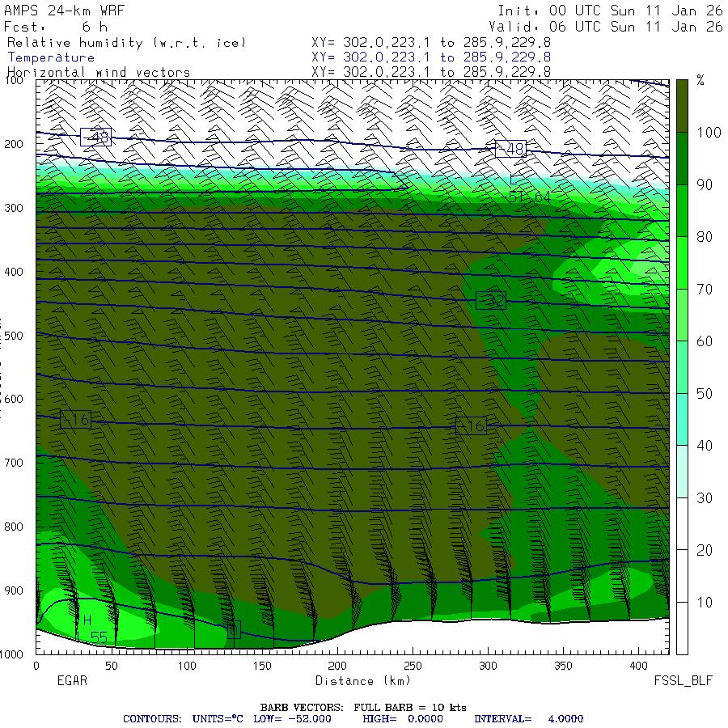Click the 0 degree contour label box
The width and height of the screenshot is (728, 728).
[235, 629]
